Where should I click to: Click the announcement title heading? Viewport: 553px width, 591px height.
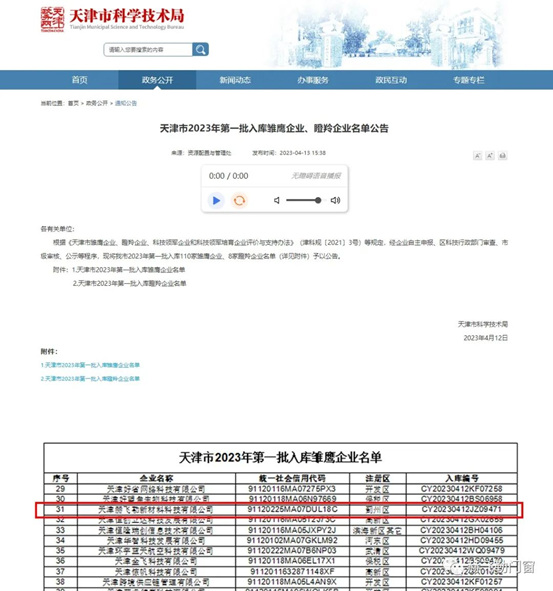pyautogui.click(x=274, y=129)
